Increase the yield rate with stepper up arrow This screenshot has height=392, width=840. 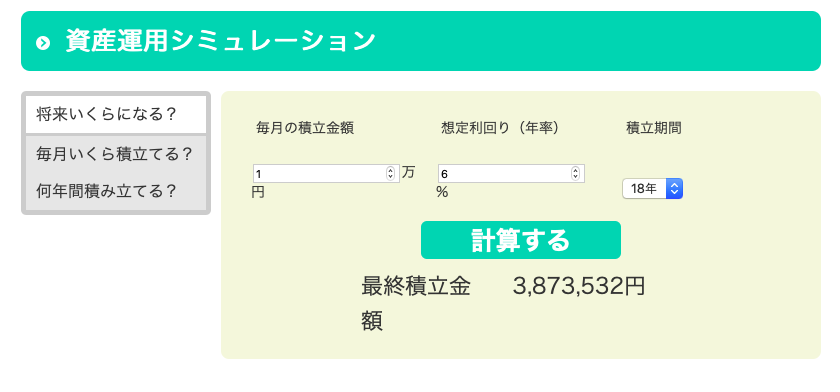tap(576, 170)
